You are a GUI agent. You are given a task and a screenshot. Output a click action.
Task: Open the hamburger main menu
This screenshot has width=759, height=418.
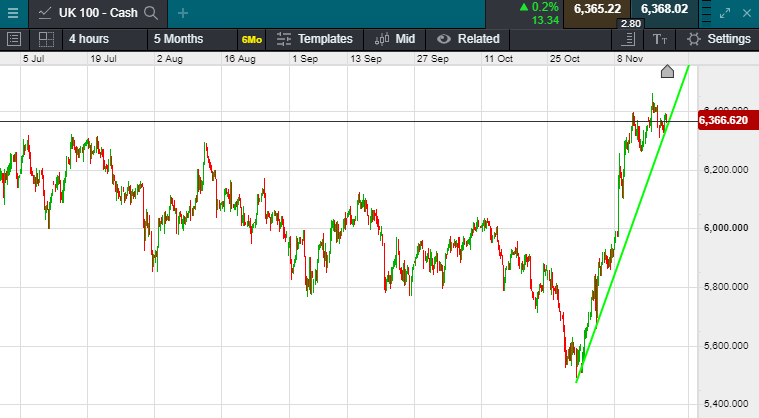click(13, 13)
